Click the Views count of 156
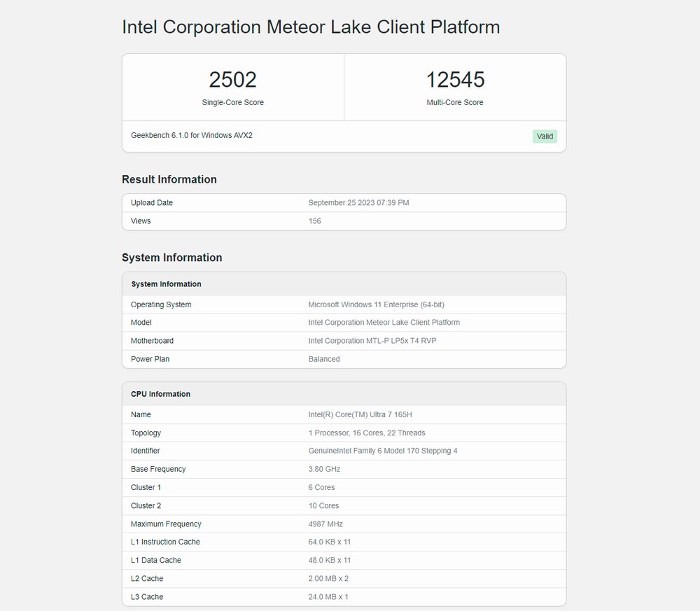700x611 pixels. pos(314,221)
